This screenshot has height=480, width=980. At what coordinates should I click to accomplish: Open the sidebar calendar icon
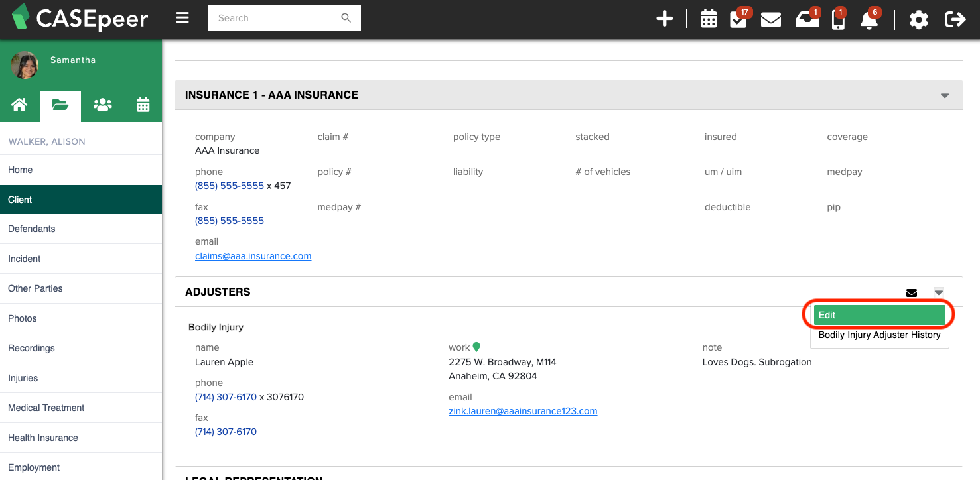143,105
